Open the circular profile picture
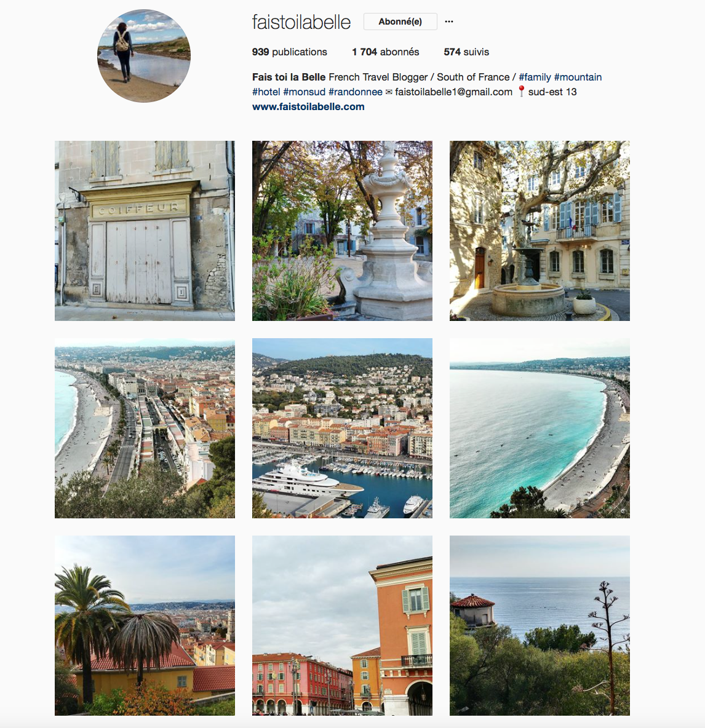Image resolution: width=705 pixels, height=728 pixels. [x=144, y=56]
